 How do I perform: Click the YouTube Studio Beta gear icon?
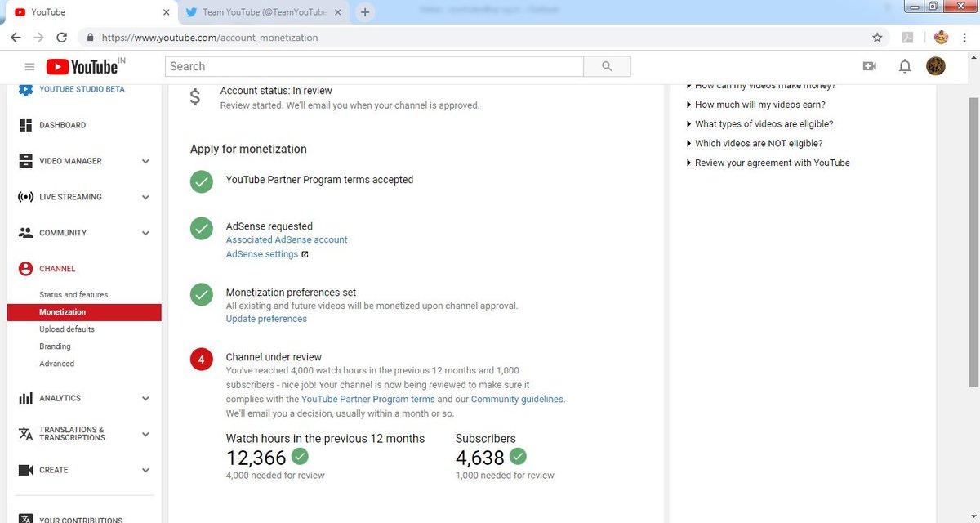pos(25,89)
